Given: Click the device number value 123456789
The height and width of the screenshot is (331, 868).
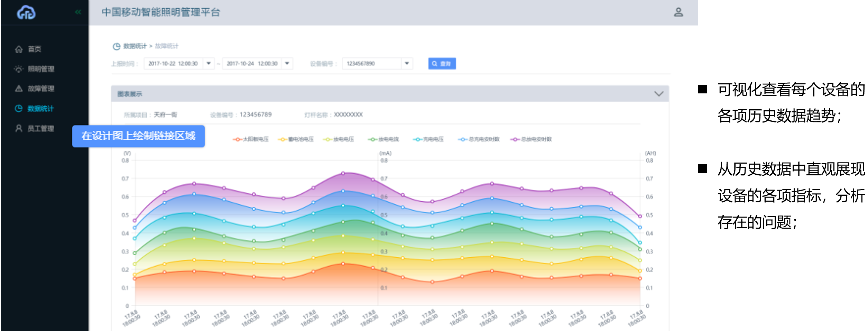Looking at the screenshot, I should tap(256, 114).
